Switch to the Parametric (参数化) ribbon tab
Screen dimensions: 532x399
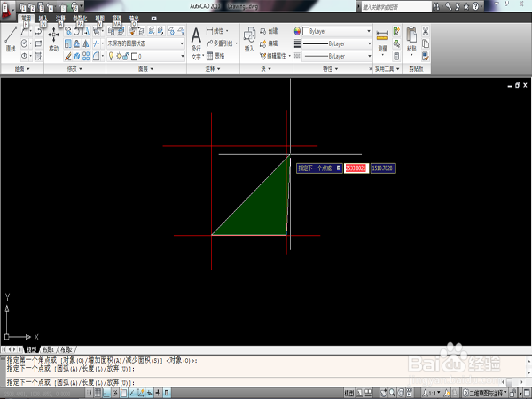coord(80,19)
